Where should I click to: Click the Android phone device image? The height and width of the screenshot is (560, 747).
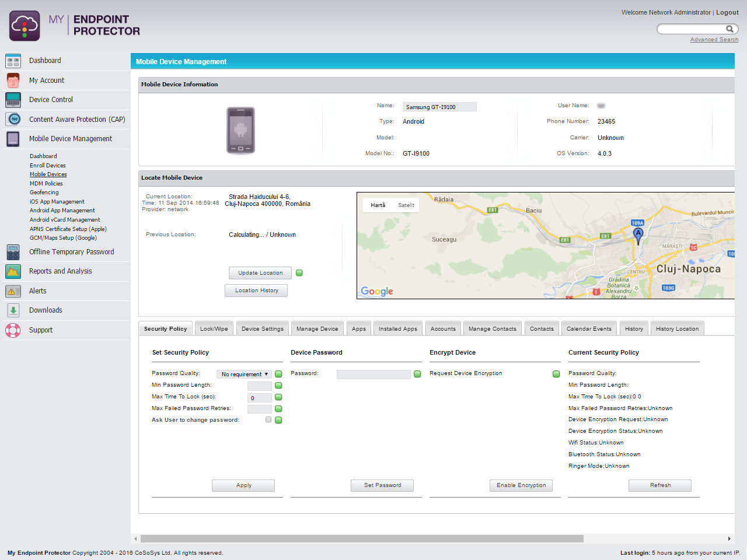pos(240,131)
